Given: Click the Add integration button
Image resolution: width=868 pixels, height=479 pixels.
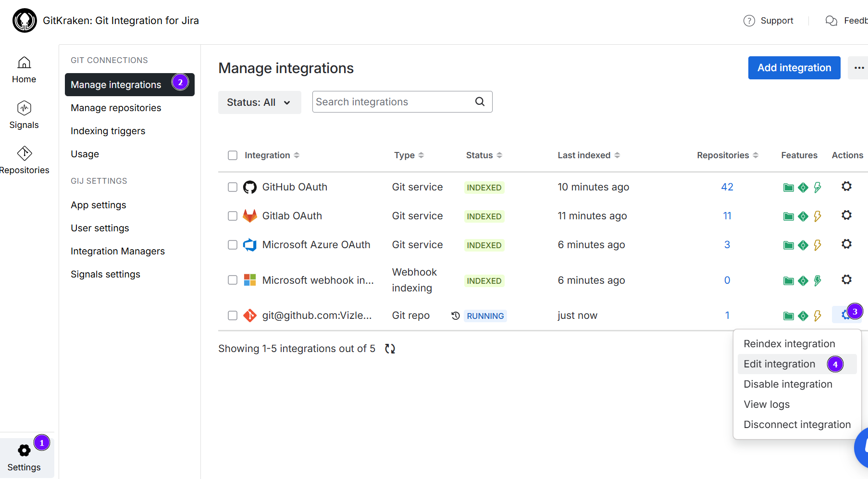Looking at the screenshot, I should pos(794,68).
